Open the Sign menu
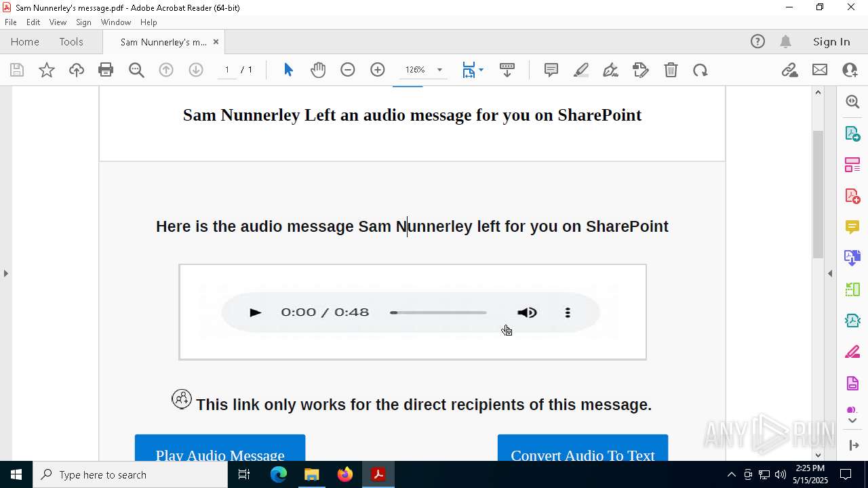The image size is (868, 488). (x=83, y=22)
